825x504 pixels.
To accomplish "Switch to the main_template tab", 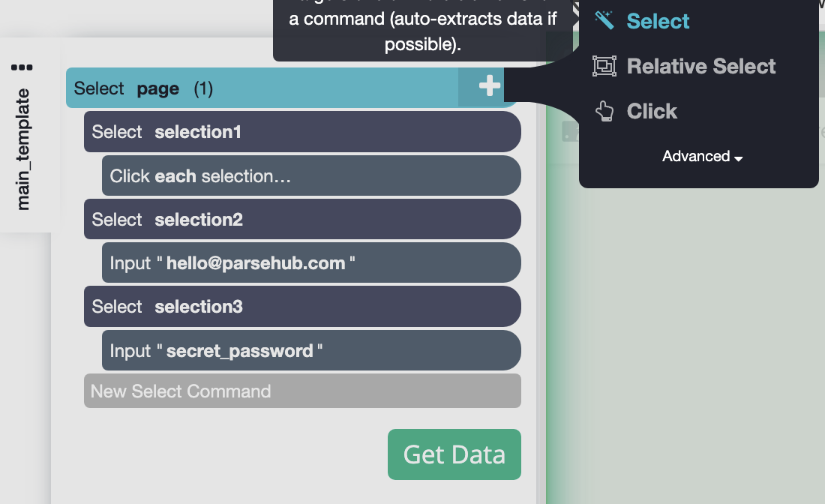I will [23, 148].
